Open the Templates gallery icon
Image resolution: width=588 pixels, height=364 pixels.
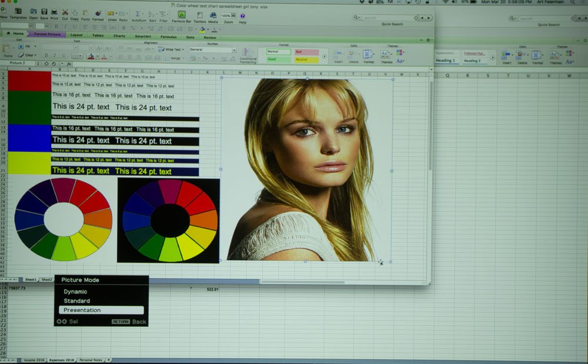click(18, 11)
